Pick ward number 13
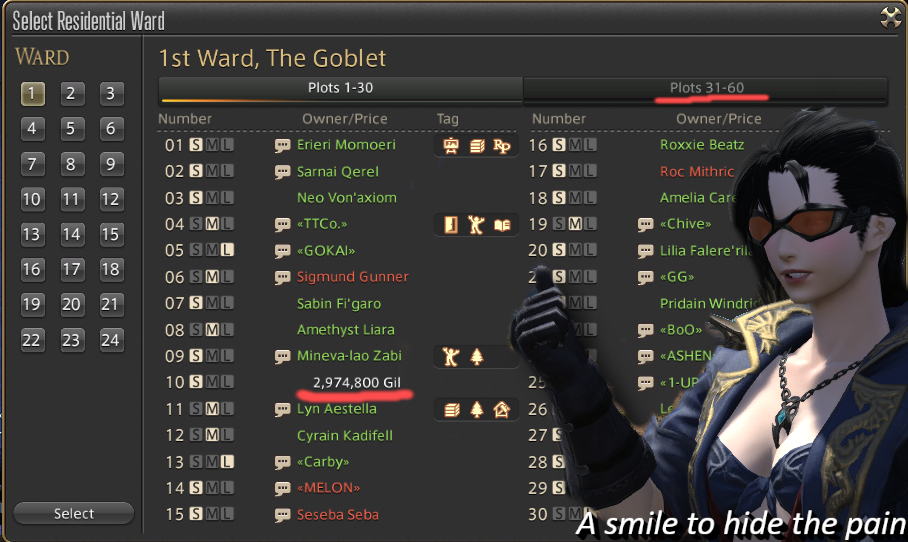 coord(32,235)
